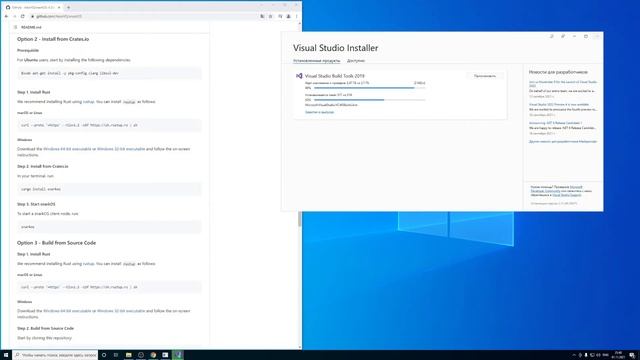This screenshot has height=360, width=640.
Task: Go back in the Chrome browser
Action: 6,16
